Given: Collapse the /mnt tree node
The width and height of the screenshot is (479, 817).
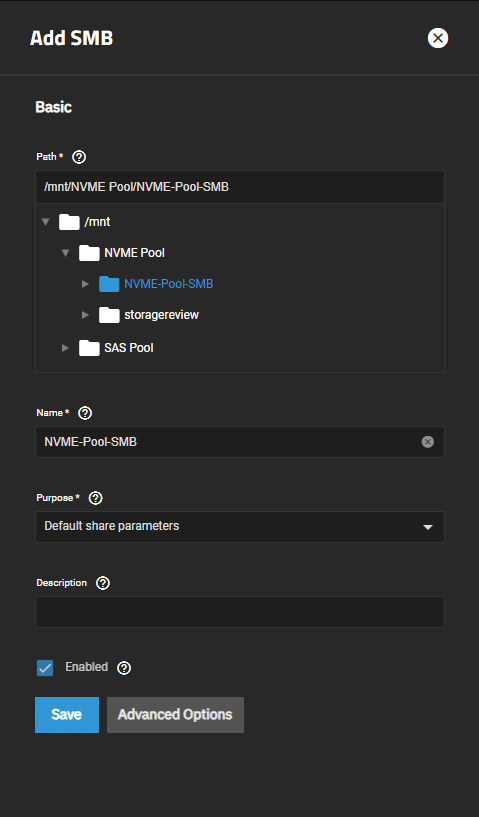Looking at the screenshot, I should 45,222.
